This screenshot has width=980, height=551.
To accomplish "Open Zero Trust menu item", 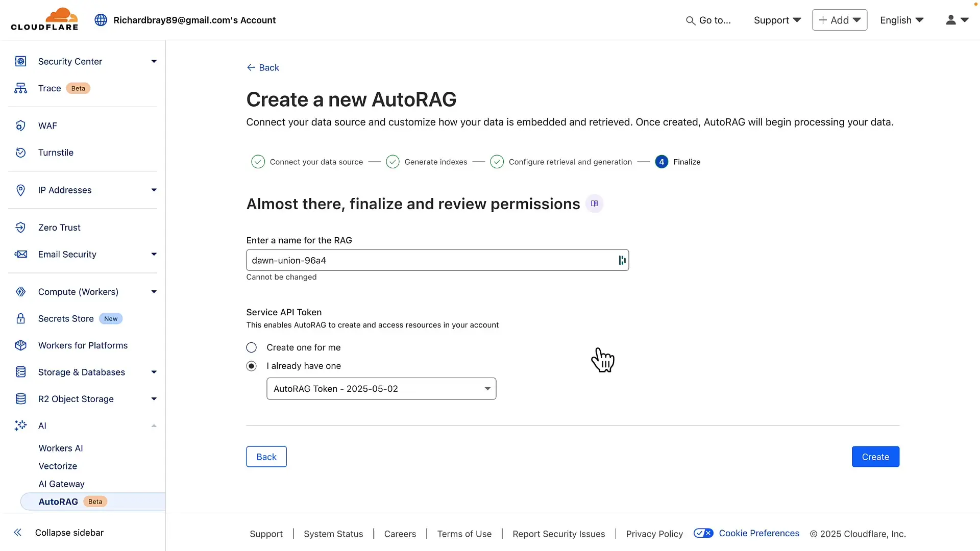I will 59,228.
